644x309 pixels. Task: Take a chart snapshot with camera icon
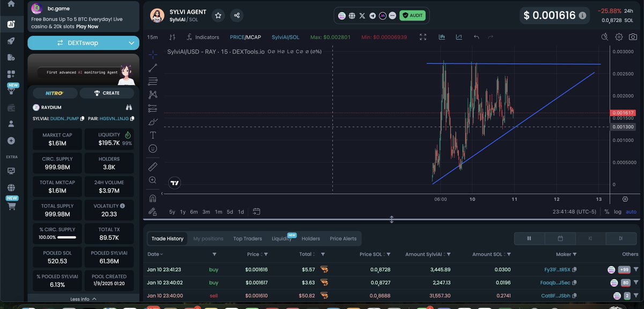633,37
